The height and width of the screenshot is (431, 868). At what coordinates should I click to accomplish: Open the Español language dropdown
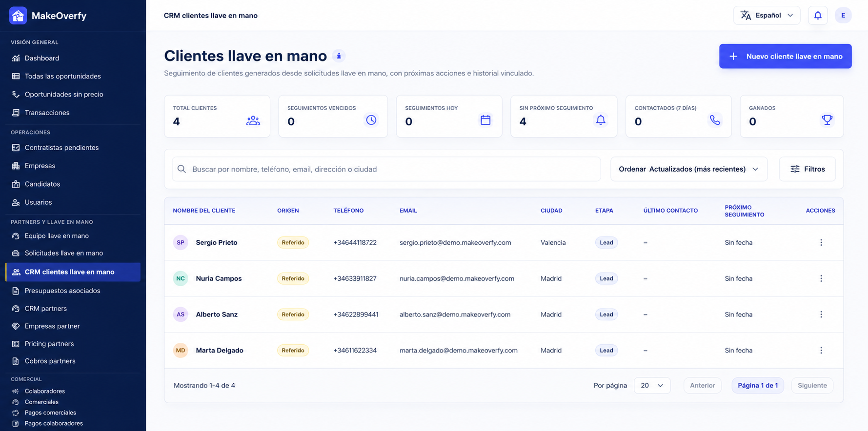pyautogui.click(x=767, y=16)
